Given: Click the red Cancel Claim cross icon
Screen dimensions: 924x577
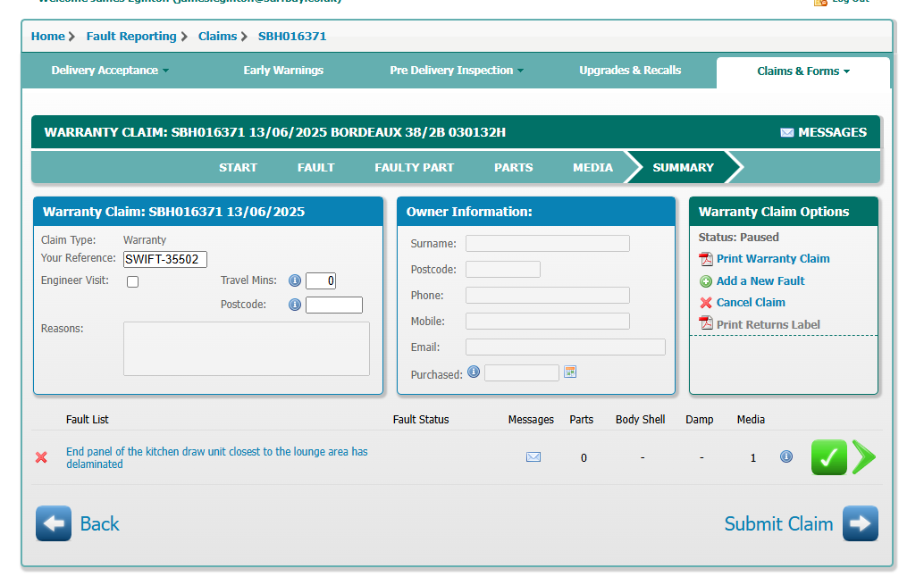Looking at the screenshot, I should (x=705, y=303).
